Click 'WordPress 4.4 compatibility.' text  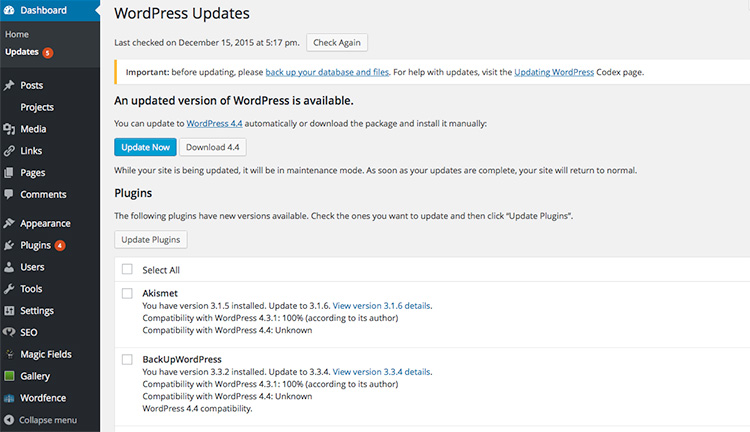(x=197, y=409)
